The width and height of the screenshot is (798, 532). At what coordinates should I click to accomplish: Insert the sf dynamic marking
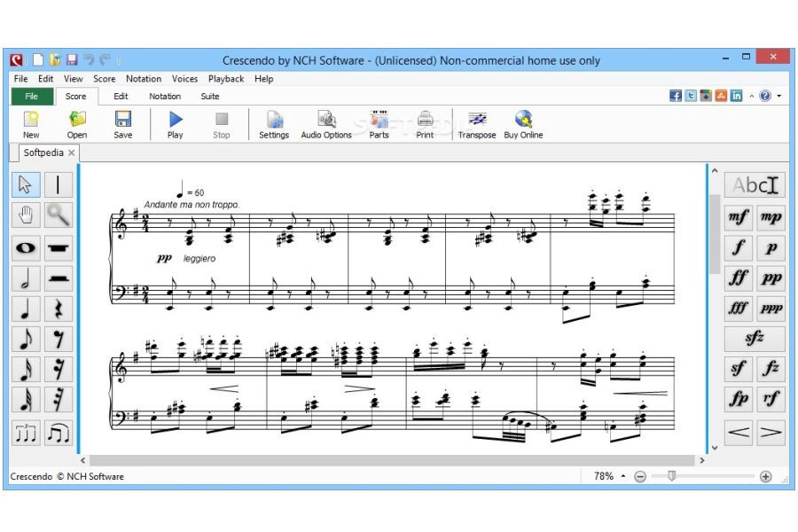click(x=739, y=369)
